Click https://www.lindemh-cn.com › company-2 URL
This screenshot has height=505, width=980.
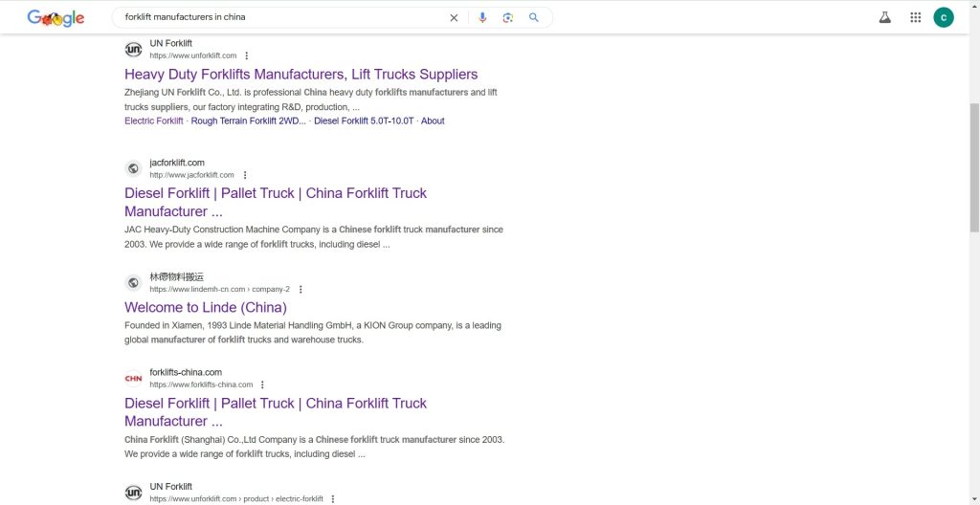pyautogui.click(x=220, y=290)
